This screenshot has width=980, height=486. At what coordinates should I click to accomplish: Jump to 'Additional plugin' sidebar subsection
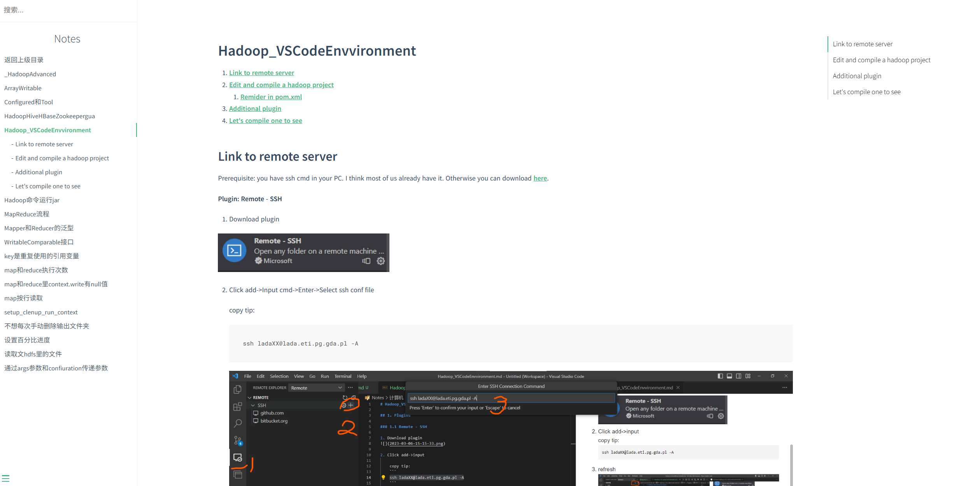point(39,172)
